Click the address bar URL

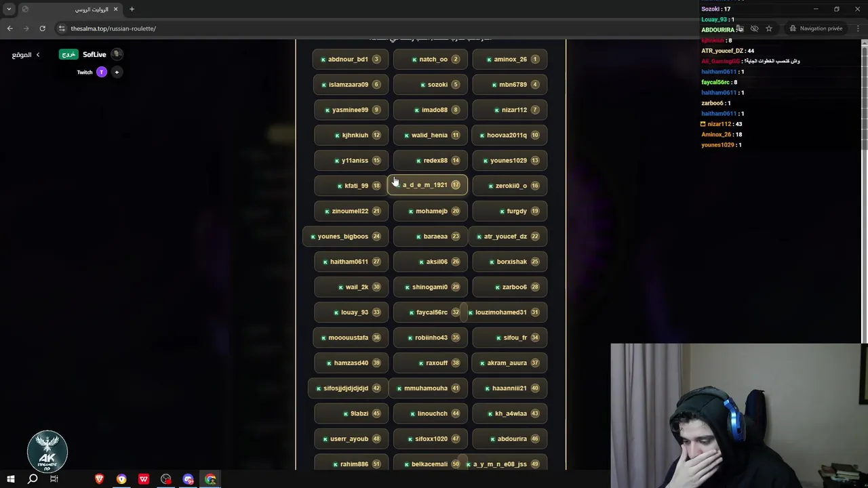pos(113,28)
